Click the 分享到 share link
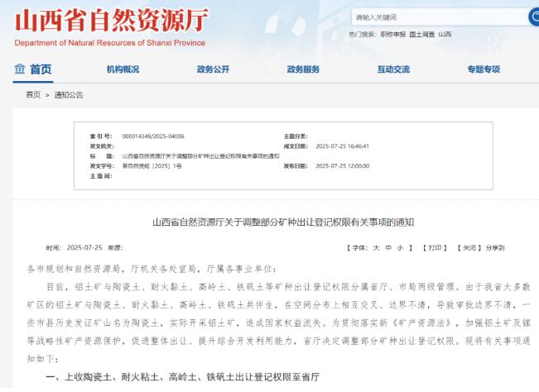The width and height of the screenshot is (539, 392). (495, 248)
